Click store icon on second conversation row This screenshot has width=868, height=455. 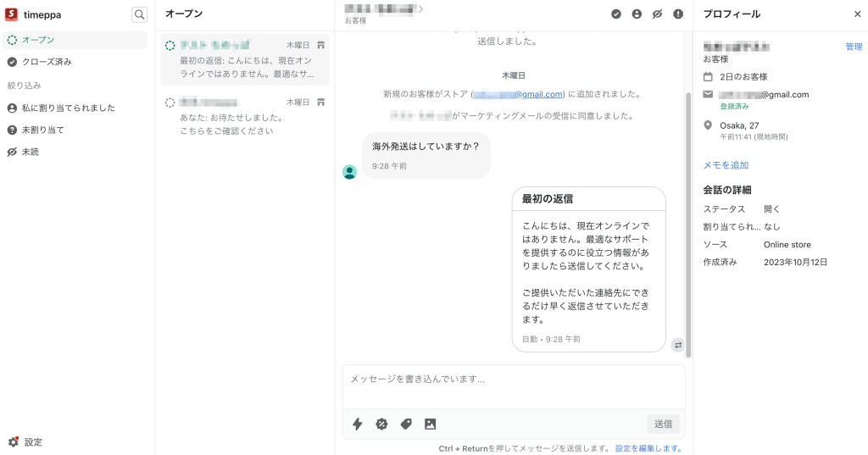(x=320, y=102)
